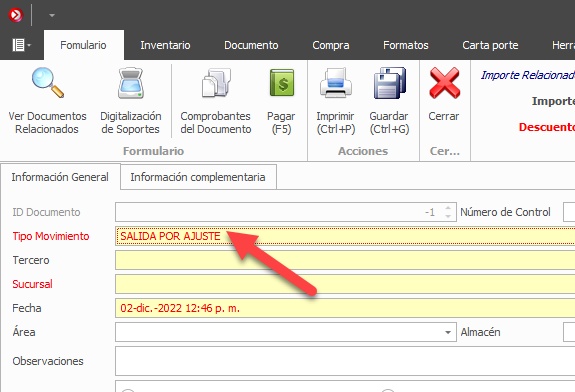Image resolution: width=575 pixels, height=392 pixels.
Task: Open the Inventario ribbon tab
Action: click(x=165, y=45)
